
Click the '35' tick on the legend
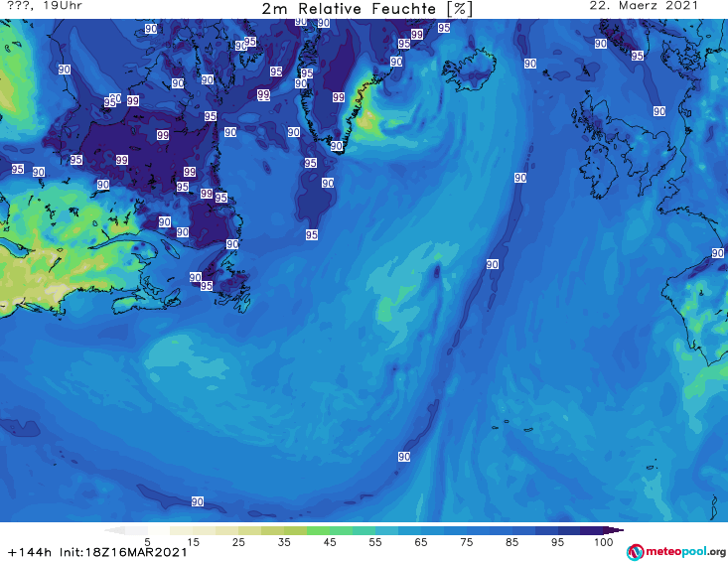click(284, 542)
